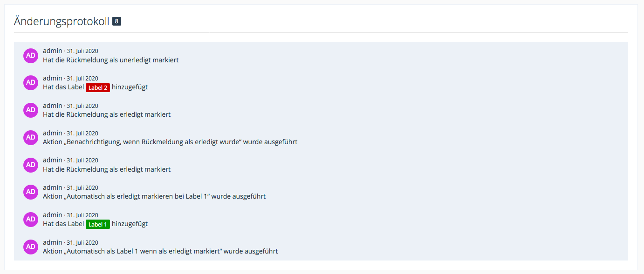Open the avatar beside "markieren bei Label 1" entry
This screenshot has height=274, width=644.
point(31,192)
